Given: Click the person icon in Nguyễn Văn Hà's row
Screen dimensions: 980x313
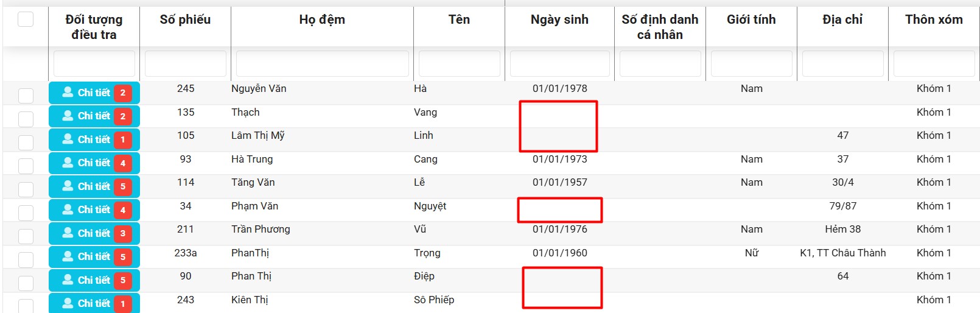Looking at the screenshot, I should (x=68, y=93).
